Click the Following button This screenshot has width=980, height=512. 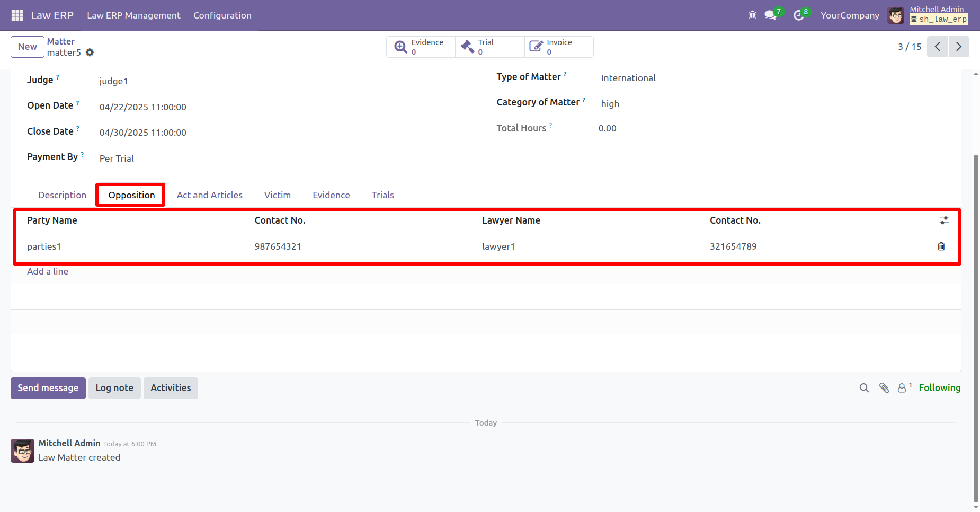[939, 388]
